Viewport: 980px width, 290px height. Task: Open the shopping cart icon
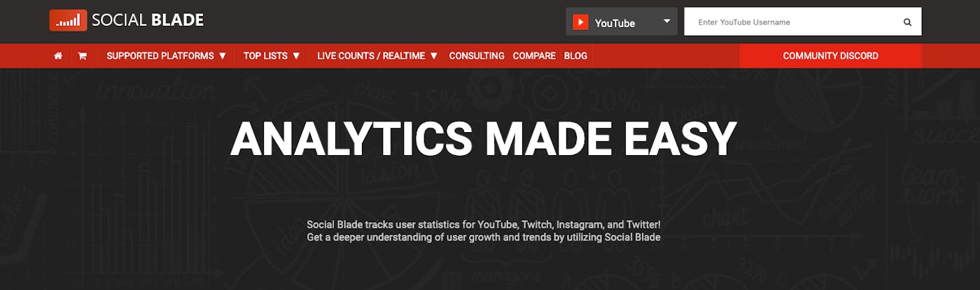tap(83, 56)
